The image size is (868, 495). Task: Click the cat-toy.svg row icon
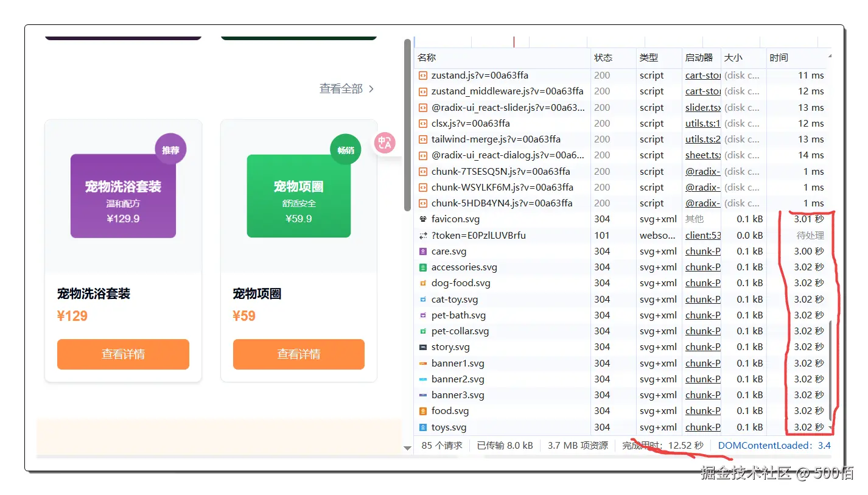pyautogui.click(x=423, y=300)
